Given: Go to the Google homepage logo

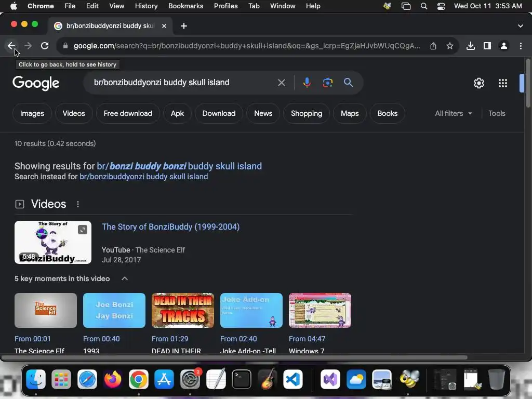Looking at the screenshot, I should point(36,83).
